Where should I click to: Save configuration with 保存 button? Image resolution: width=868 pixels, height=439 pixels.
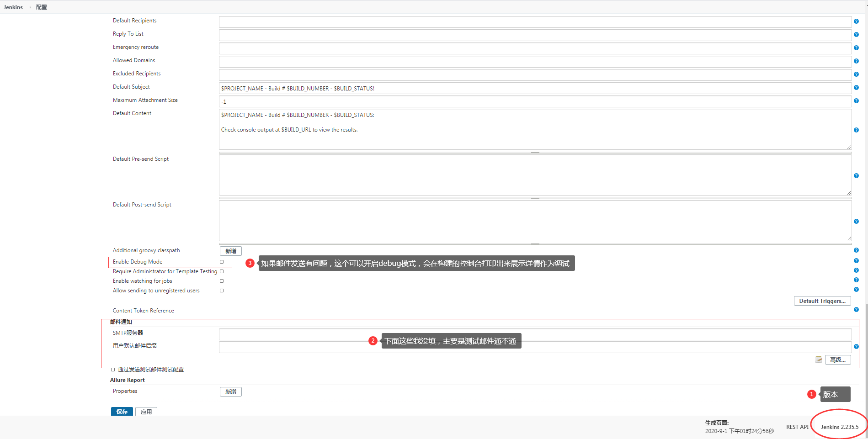click(122, 412)
